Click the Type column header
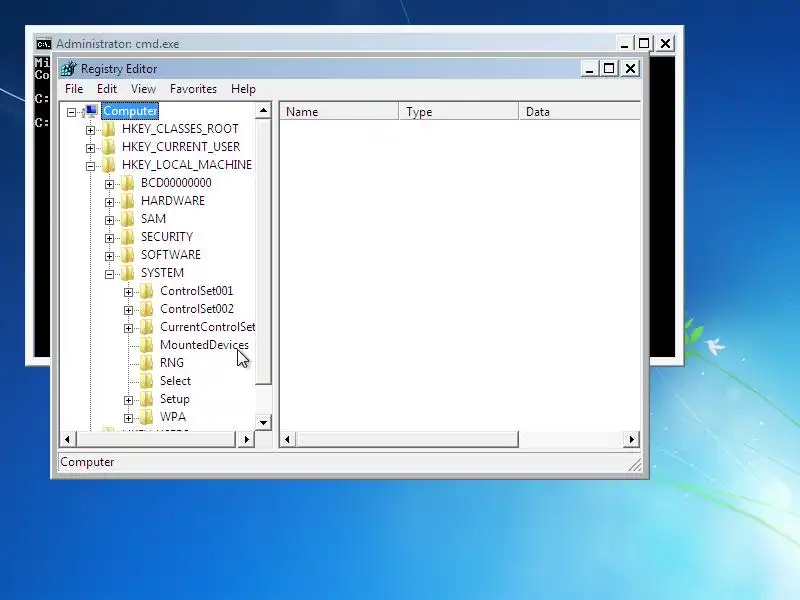Screen dimensions: 800x600 pyautogui.click(x=458, y=112)
